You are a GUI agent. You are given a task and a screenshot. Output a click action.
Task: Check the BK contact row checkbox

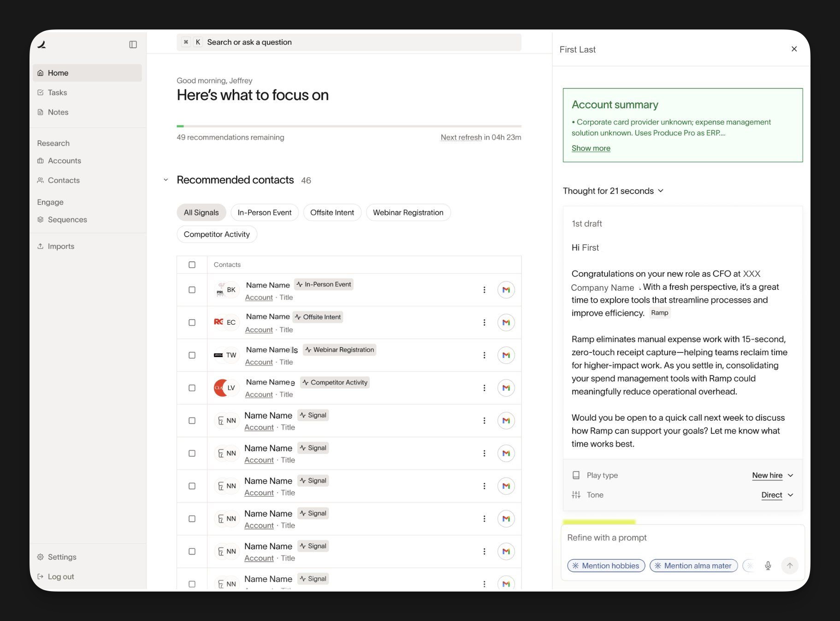[192, 290]
